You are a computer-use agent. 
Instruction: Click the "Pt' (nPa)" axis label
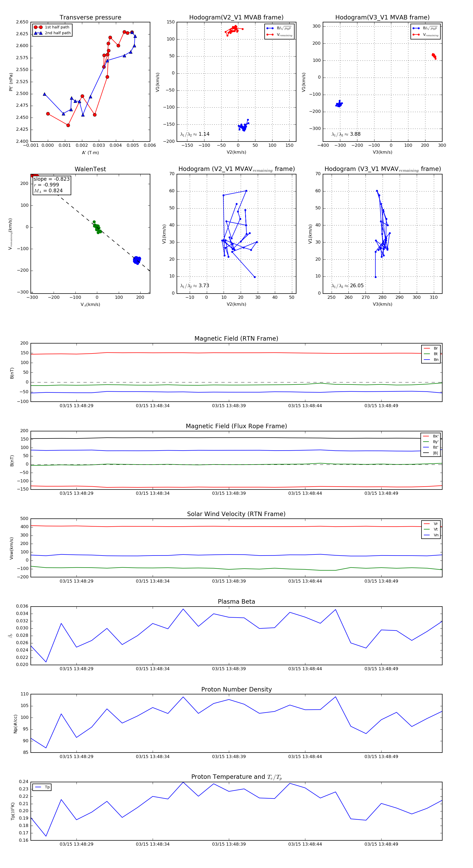coord(11,82)
